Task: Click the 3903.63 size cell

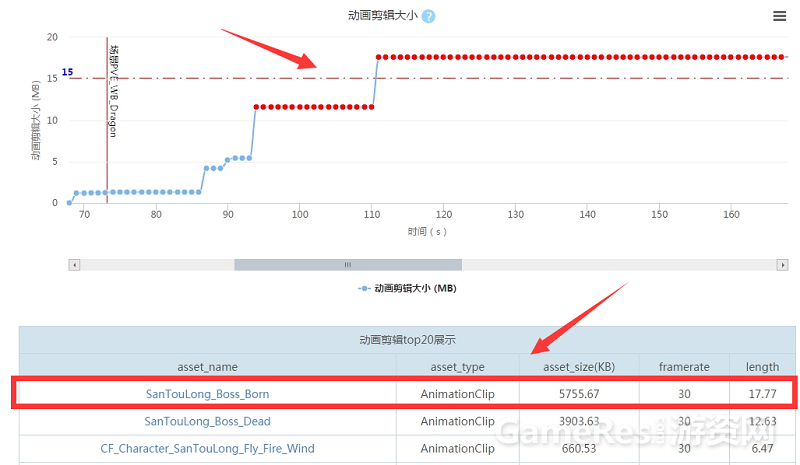Action: click(579, 421)
